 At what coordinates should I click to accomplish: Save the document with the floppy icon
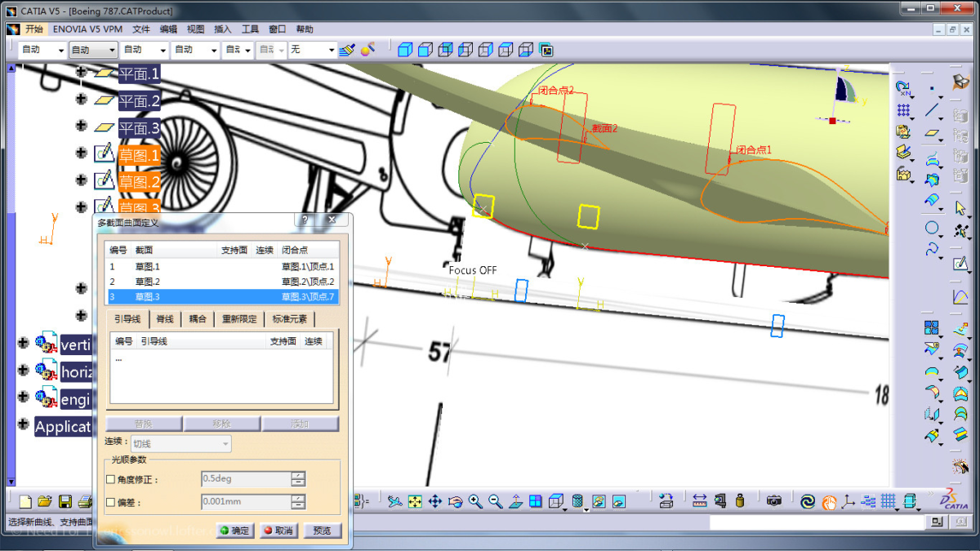click(65, 501)
